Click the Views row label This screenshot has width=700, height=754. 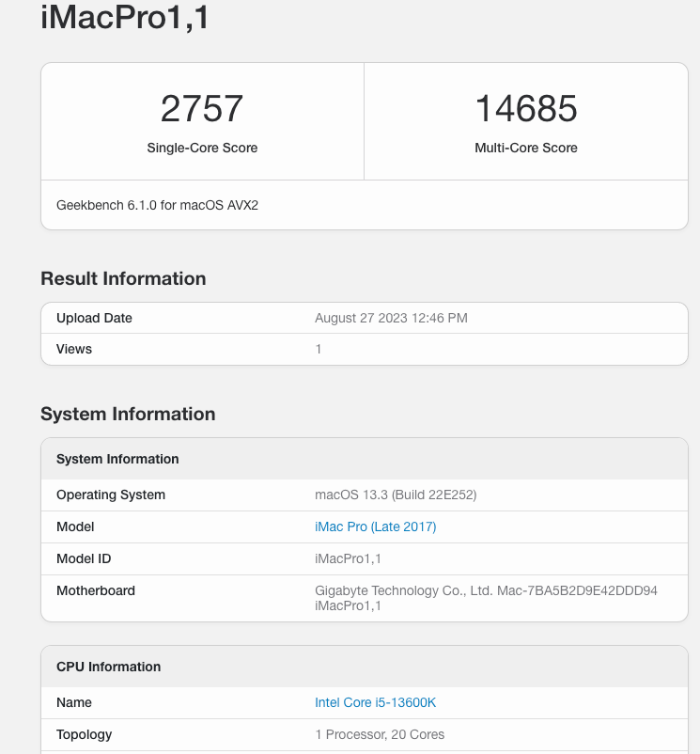tap(74, 349)
